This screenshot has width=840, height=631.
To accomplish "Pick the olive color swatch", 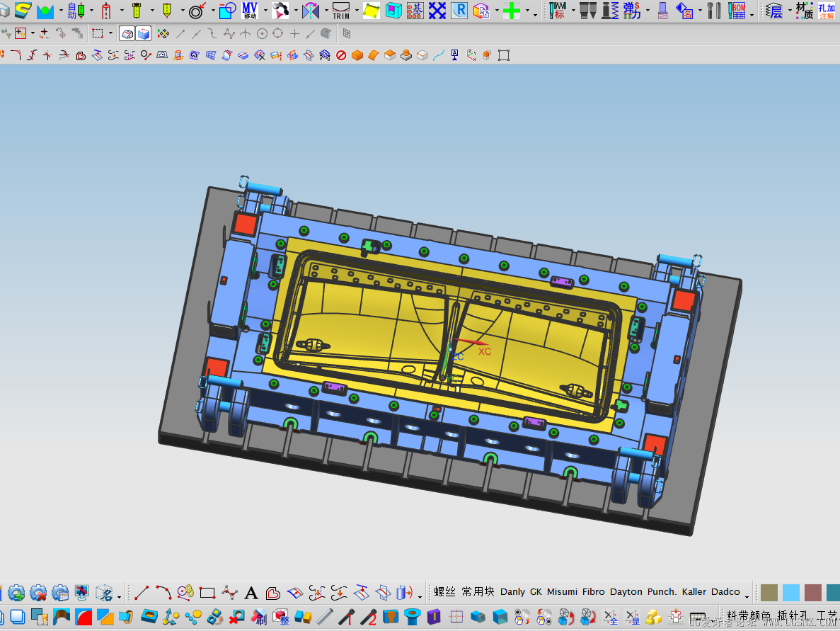I will click(769, 593).
